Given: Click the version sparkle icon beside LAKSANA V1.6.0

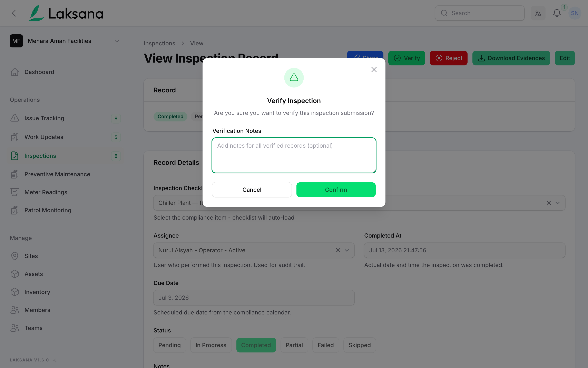Looking at the screenshot, I should click(55, 360).
